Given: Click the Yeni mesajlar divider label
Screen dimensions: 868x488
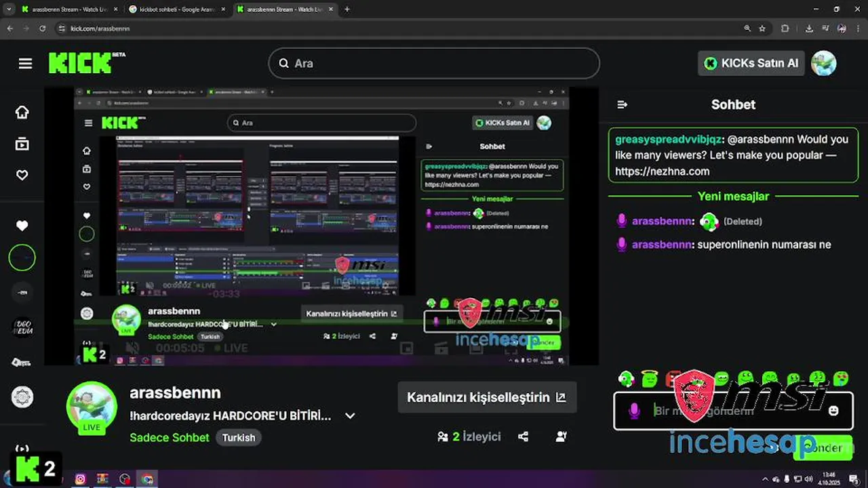Looking at the screenshot, I should [x=733, y=197].
